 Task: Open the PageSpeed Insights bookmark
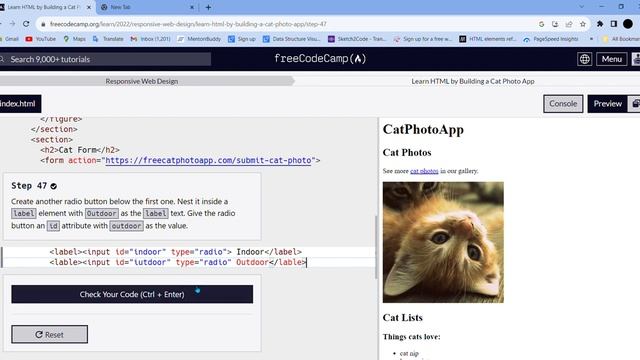(551, 39)
